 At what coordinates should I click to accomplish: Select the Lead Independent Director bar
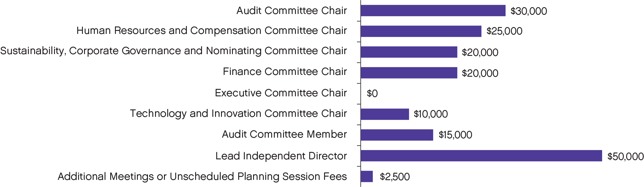tap(481, 156)
